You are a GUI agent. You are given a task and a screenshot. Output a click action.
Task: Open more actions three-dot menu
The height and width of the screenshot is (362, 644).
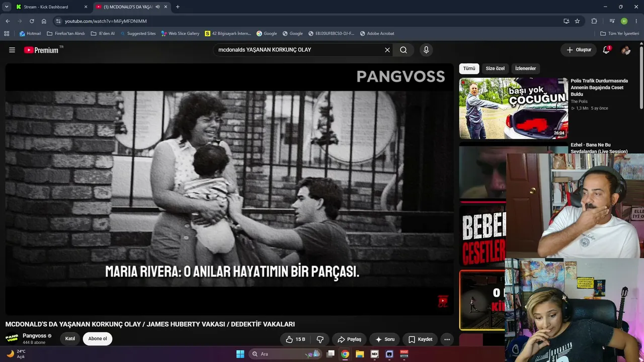[x=447, y=339]
